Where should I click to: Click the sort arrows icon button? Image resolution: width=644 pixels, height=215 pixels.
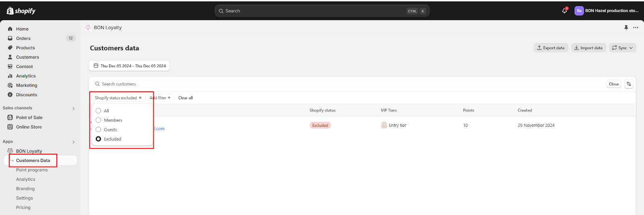629,84
